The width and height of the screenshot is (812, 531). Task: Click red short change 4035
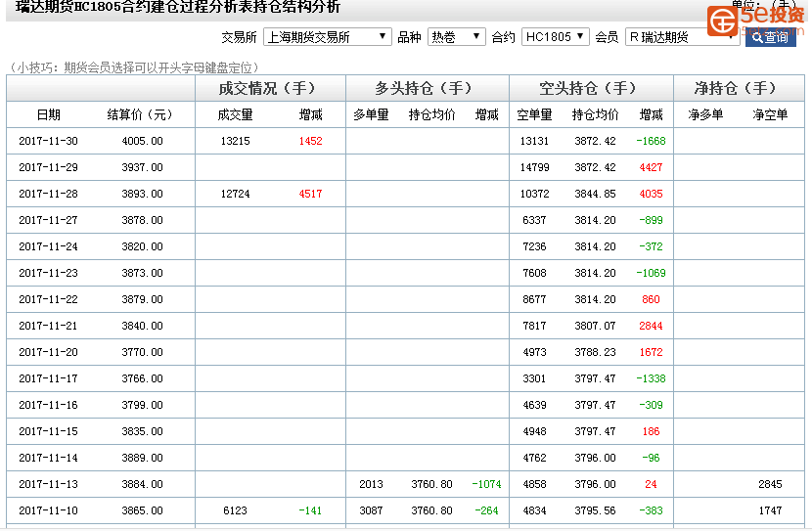pos(651,194)
